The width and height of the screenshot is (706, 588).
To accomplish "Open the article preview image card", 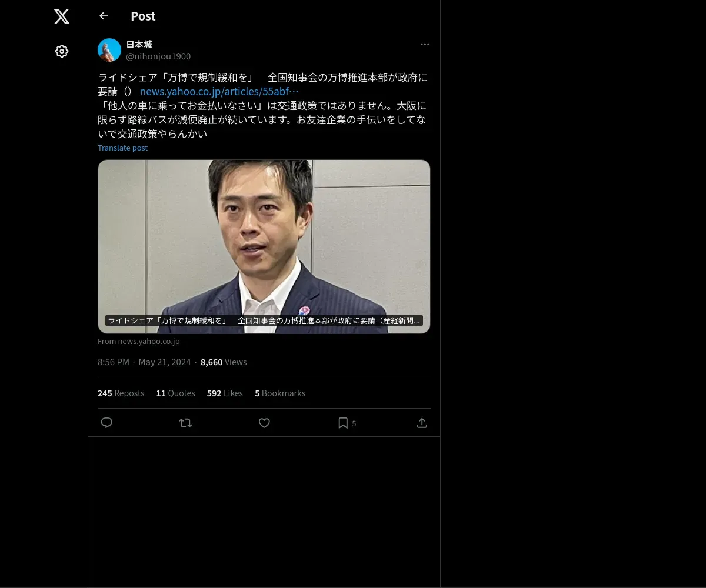I will tap(264, 246).
